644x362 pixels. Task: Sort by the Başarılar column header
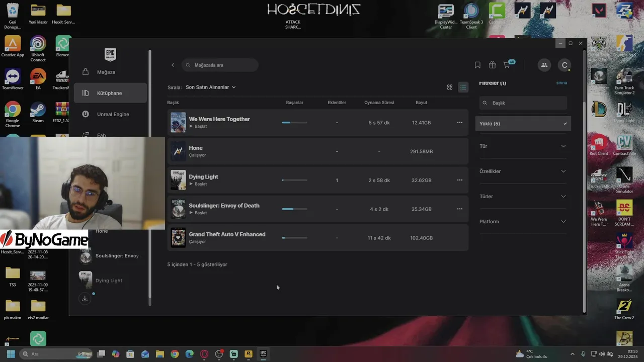295,103
